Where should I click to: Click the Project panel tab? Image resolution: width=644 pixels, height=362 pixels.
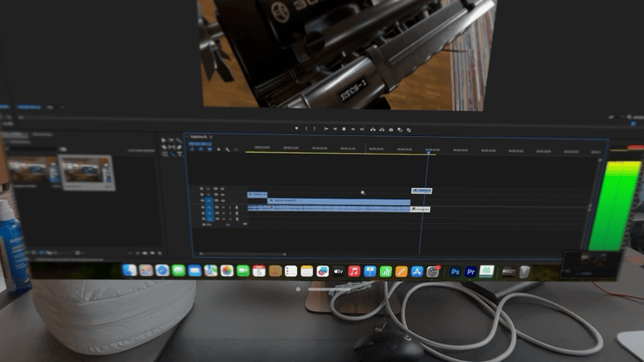[x=18, y=134]
